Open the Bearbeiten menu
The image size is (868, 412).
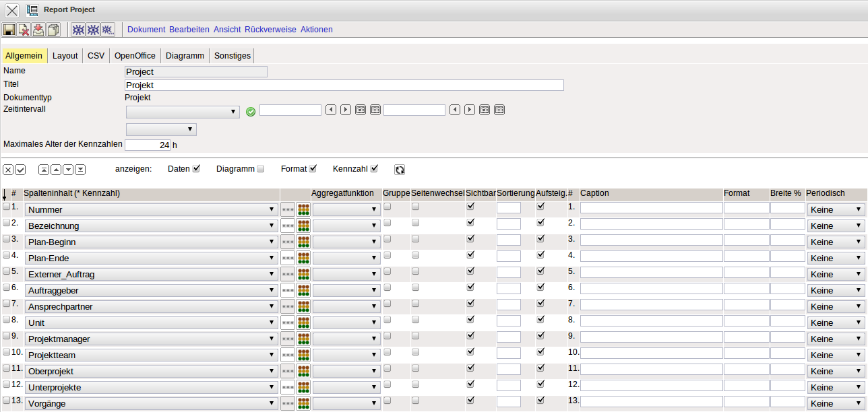(189, 30)
